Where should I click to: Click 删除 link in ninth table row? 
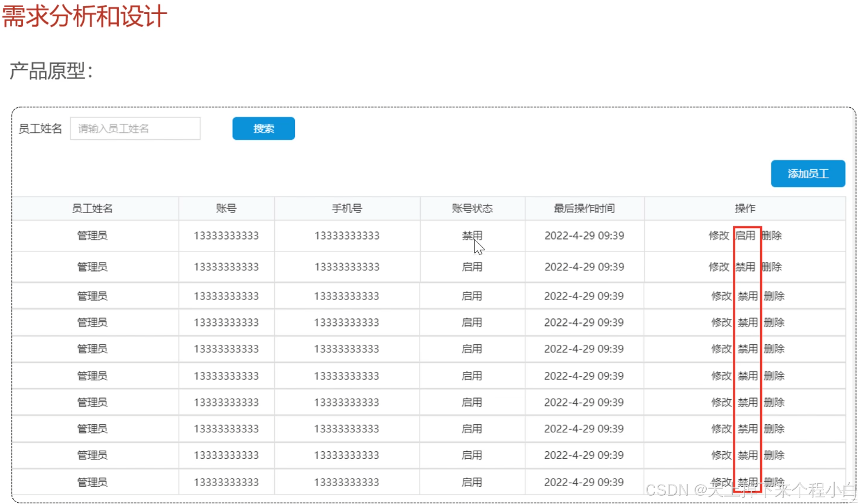click(774, 455)
